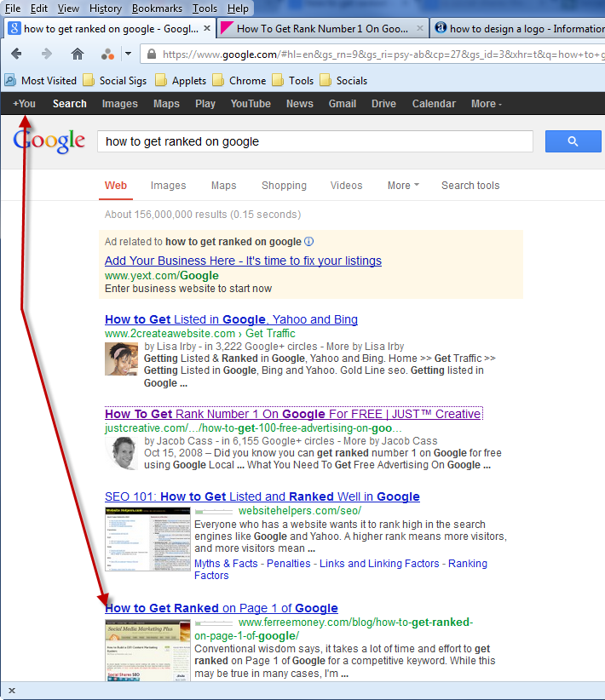Close the How To Get Rank Number 1 tab
Screen dimensions: 605x700
(x=420, y=28)
